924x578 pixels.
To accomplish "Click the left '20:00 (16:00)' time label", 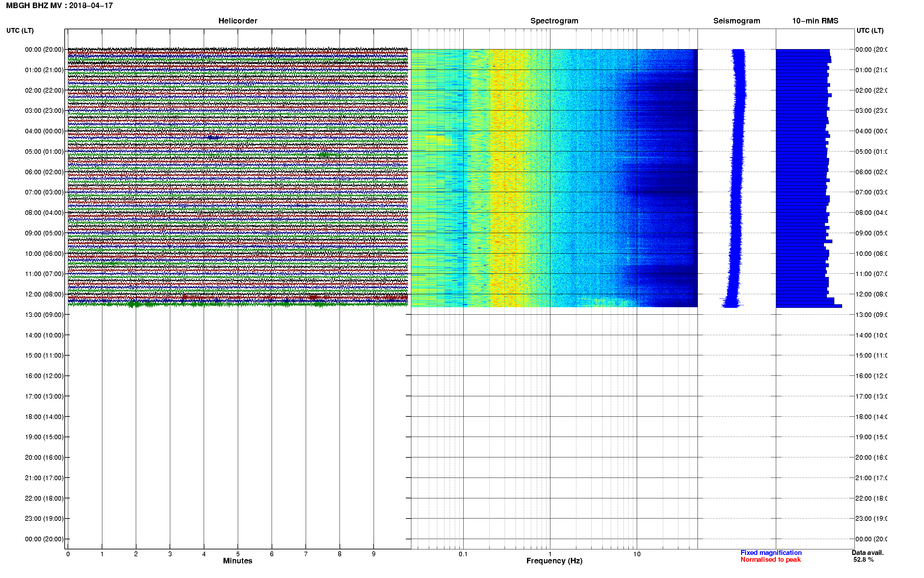I will (x=44, y=457).
